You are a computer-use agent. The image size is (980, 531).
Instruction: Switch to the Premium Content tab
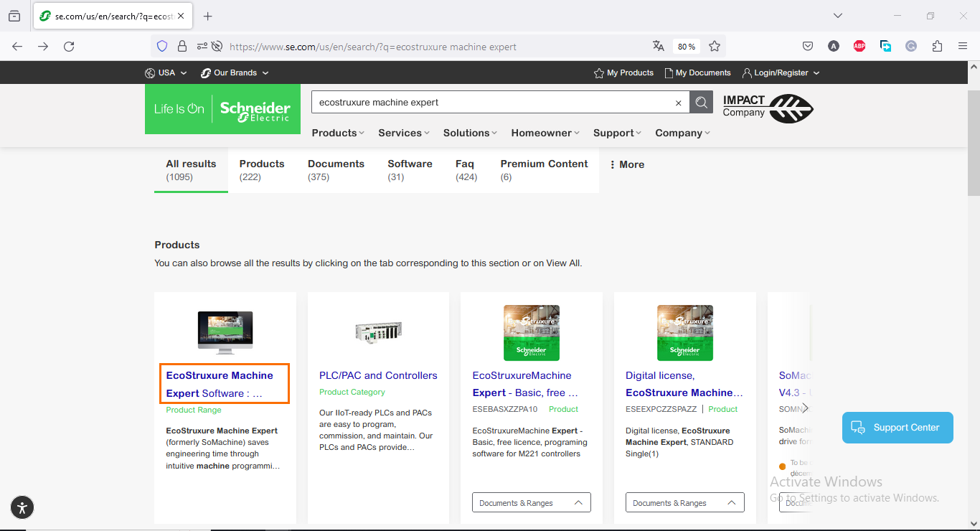pos(544,170)
